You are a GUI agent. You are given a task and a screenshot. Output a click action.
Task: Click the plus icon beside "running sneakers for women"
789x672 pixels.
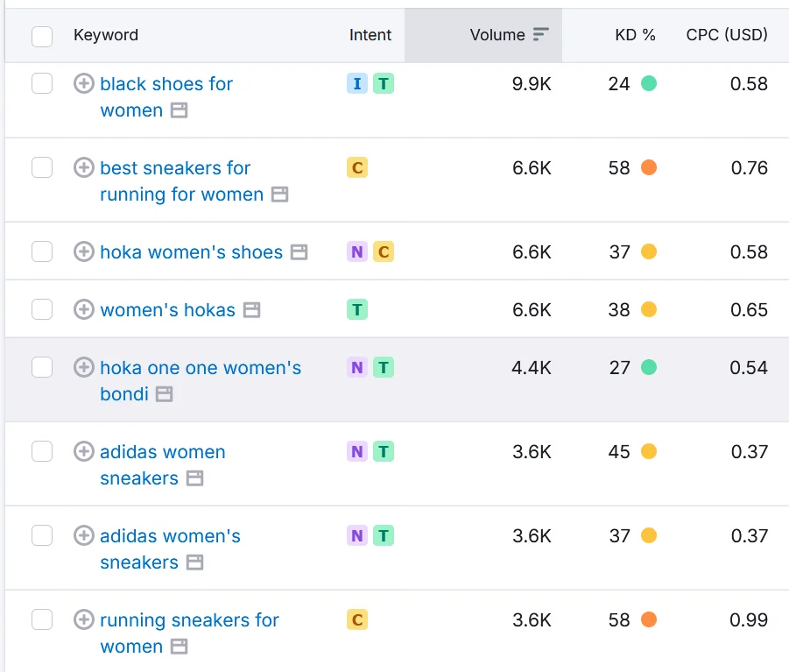[83, 620]
